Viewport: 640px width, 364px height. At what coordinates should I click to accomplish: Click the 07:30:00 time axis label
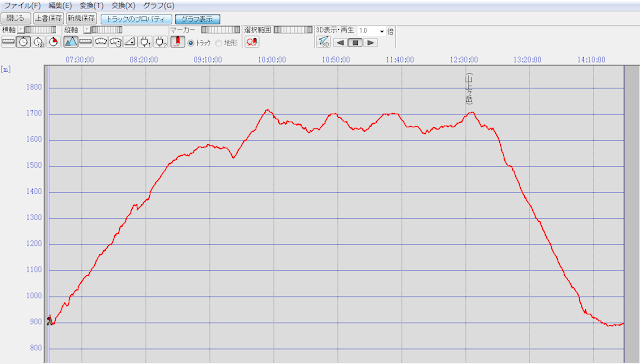click(x=80, y=60)
